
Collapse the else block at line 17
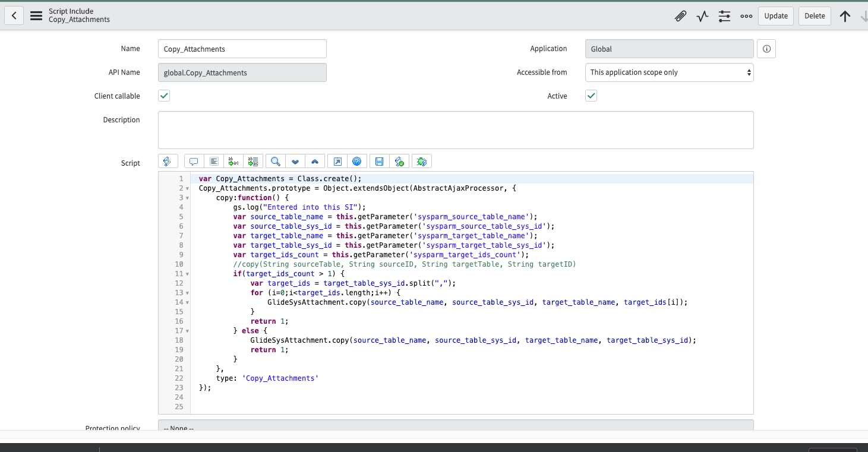(188, 331)
